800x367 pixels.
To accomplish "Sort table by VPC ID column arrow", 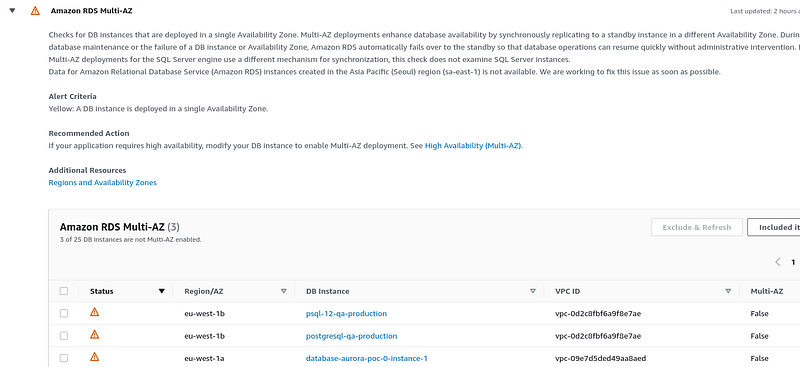I will pyautogui.click(x=728, y=291).
